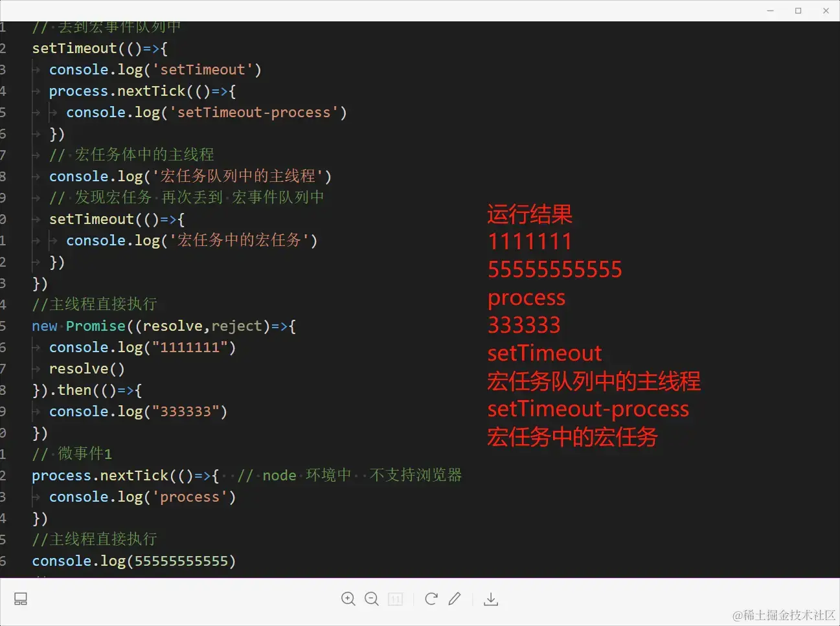Click the red 'setTimeout-process' result line
840x626 pixels.
coord(588,409)
